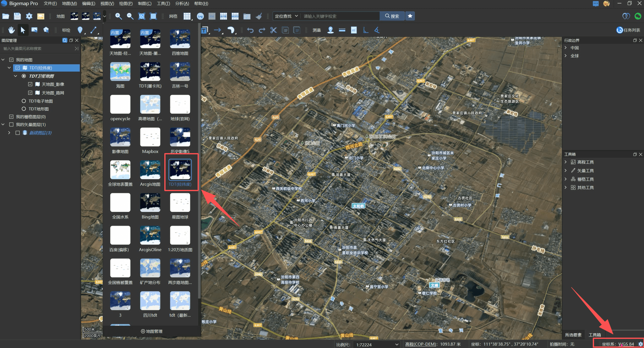Switch to the 所选要素 tab
The height and width of the screenshot is (348, 644).
tap(573, 335)
